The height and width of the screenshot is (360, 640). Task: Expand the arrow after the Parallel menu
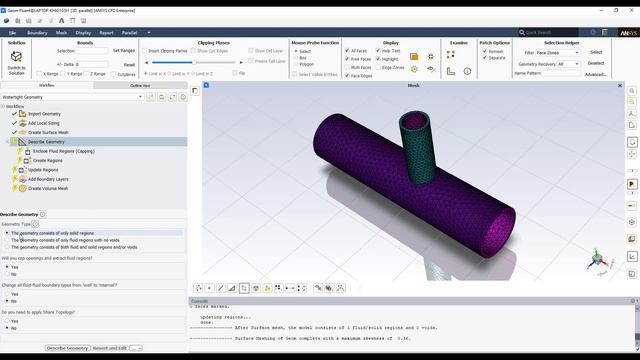click(x=149, y=33)
